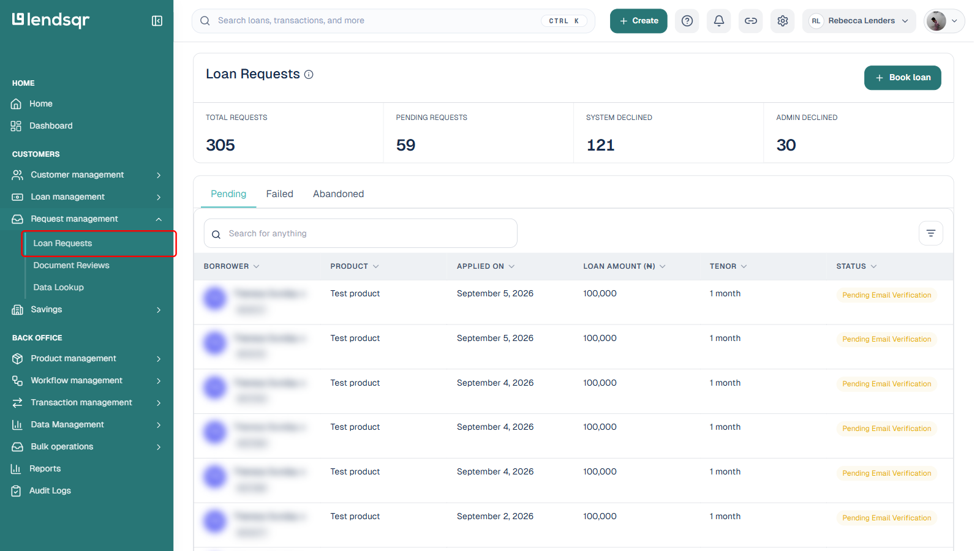This screenshot has width=980, height=551.
Task: Sort by LOAN AMOUNT column header
Action: (624, 266)
